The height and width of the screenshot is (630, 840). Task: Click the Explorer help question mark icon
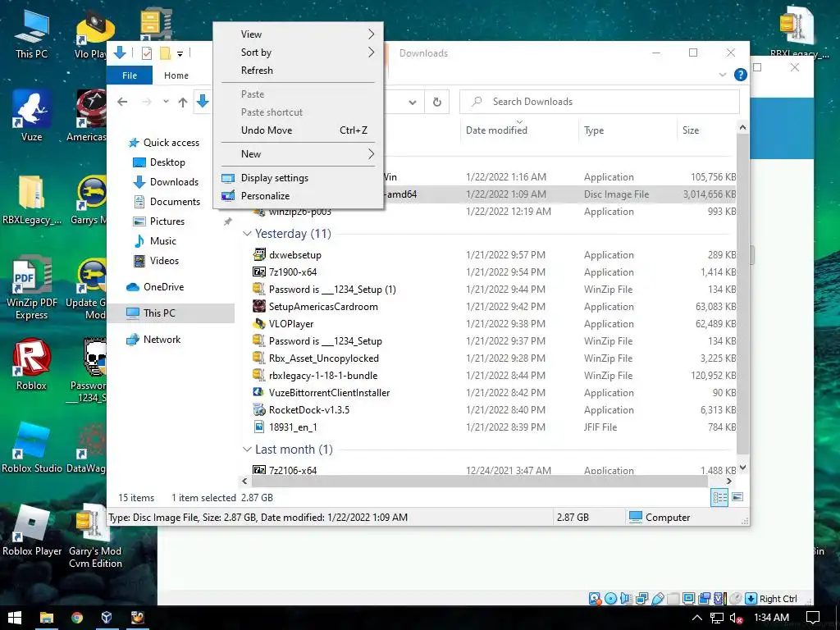pos(741,75)
